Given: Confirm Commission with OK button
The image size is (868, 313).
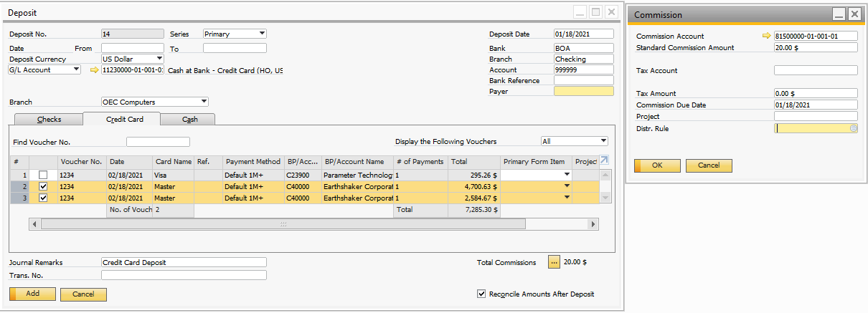Looking at the screenshot, I should 657,165.
